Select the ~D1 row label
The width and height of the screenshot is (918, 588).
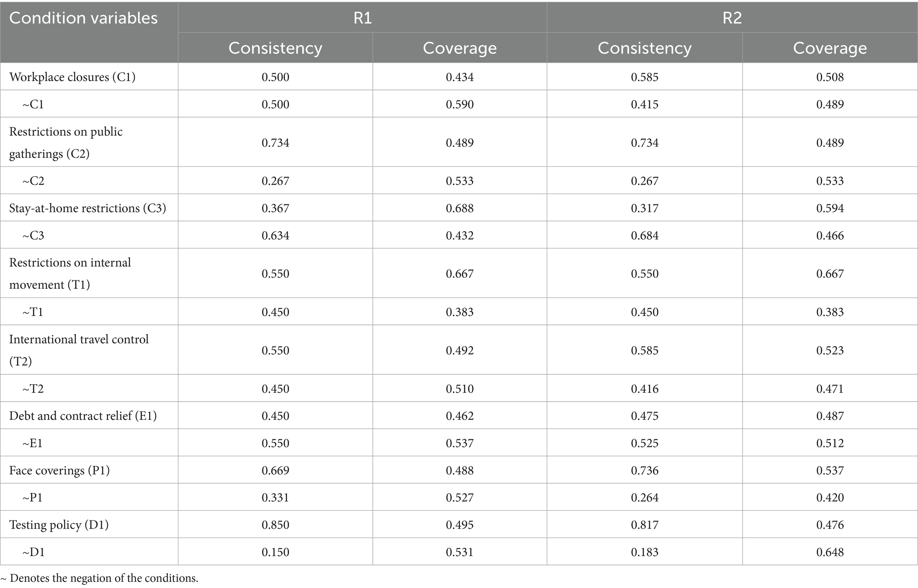34,552
